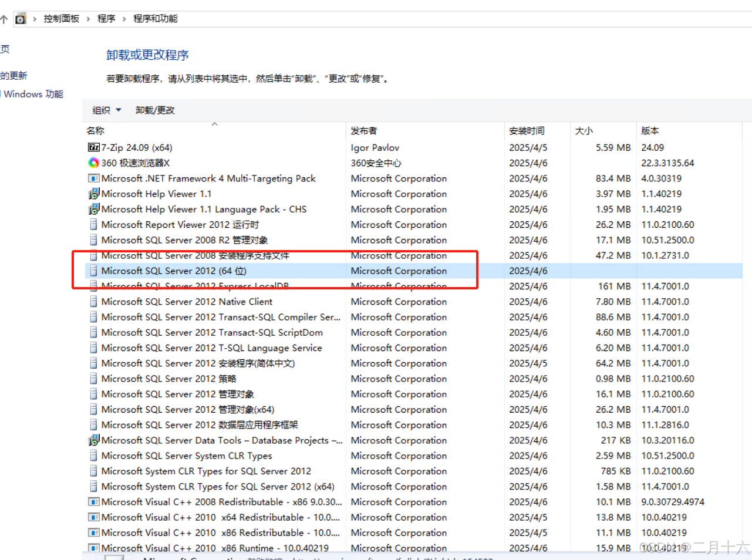Click the 360 极速浏览器X icon
The height and width of the screenshot is (560, 752).
point(93,163)
